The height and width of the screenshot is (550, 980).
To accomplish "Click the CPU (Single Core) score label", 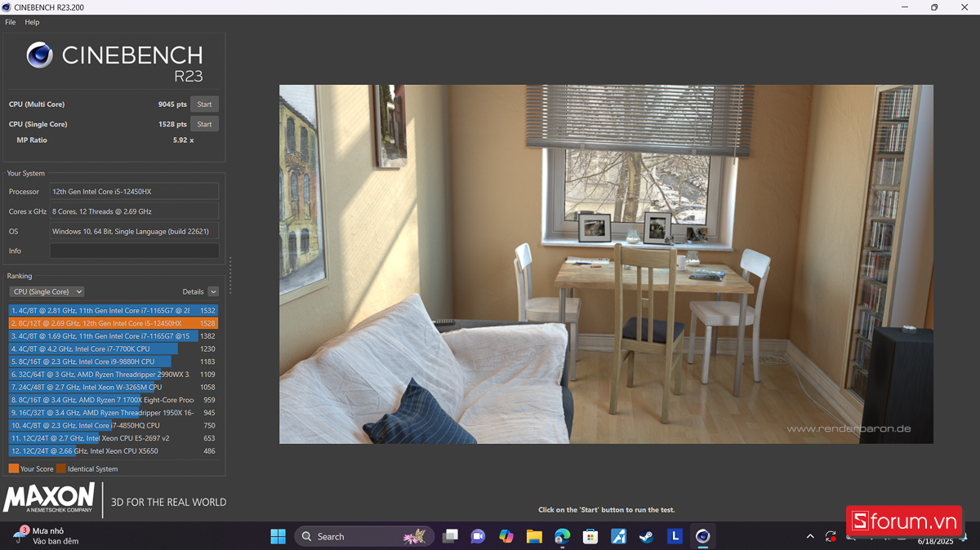I will tap(38, 124).
